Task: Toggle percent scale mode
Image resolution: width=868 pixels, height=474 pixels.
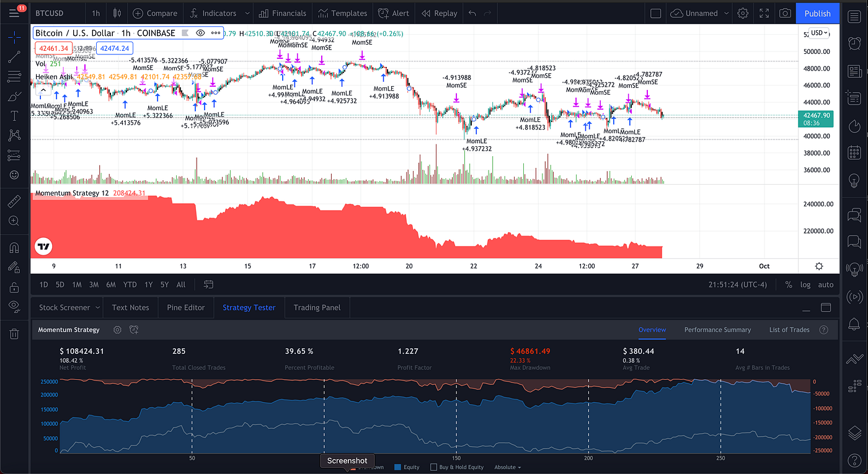Action: coord(789,284)
